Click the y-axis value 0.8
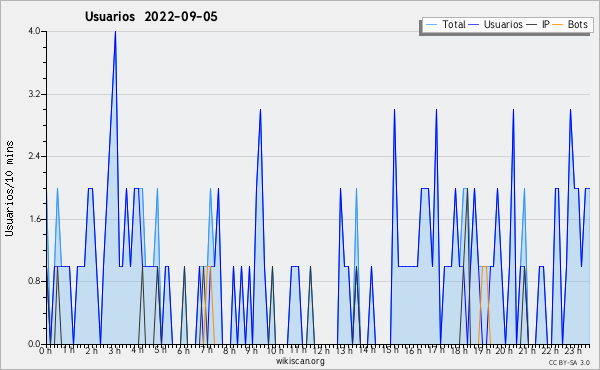The height and width of the screenshot is (370, 600). point(34,282)
